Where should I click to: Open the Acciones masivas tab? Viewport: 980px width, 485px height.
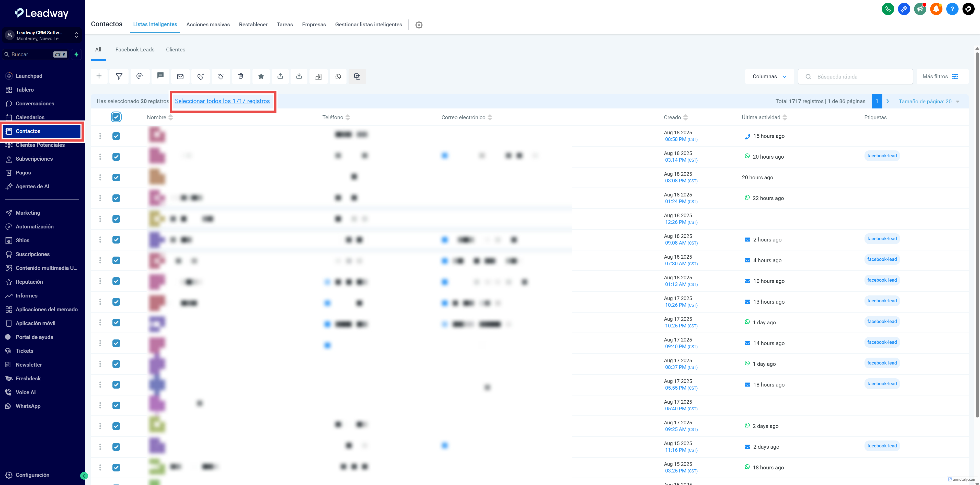point(208,24)
